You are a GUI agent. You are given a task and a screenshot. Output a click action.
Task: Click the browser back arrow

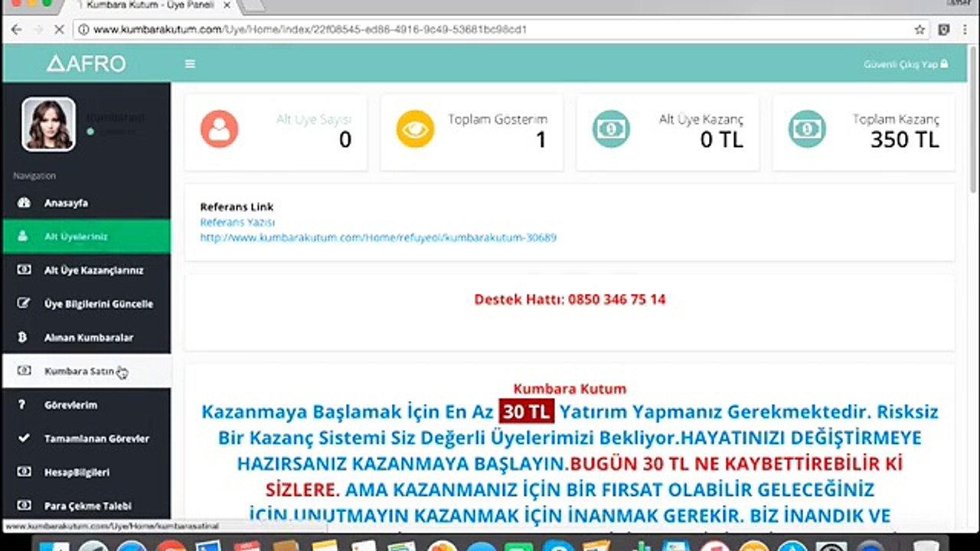[x=16, y=30]
